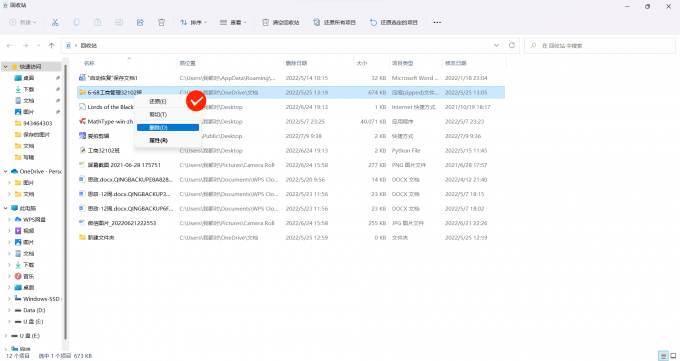Screen dimensions: 680x361
Task: Select file 思政.docx.QINGBACKUPE8A828...
Action: point(130,180)
